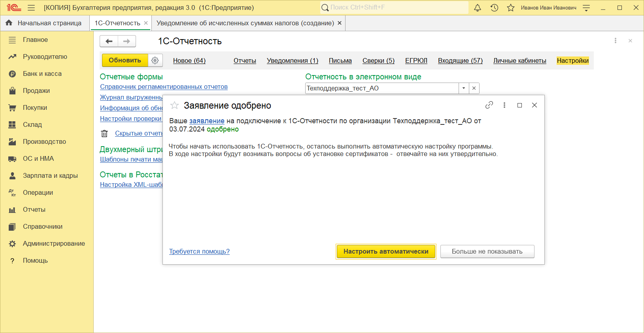
Task: Click Настроить автоматически button
Action: 386,252
